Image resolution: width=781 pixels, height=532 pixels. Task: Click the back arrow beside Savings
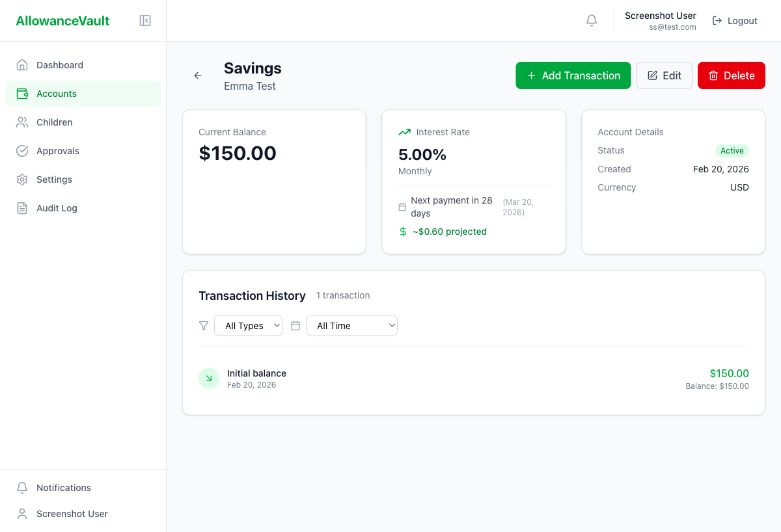198,75
